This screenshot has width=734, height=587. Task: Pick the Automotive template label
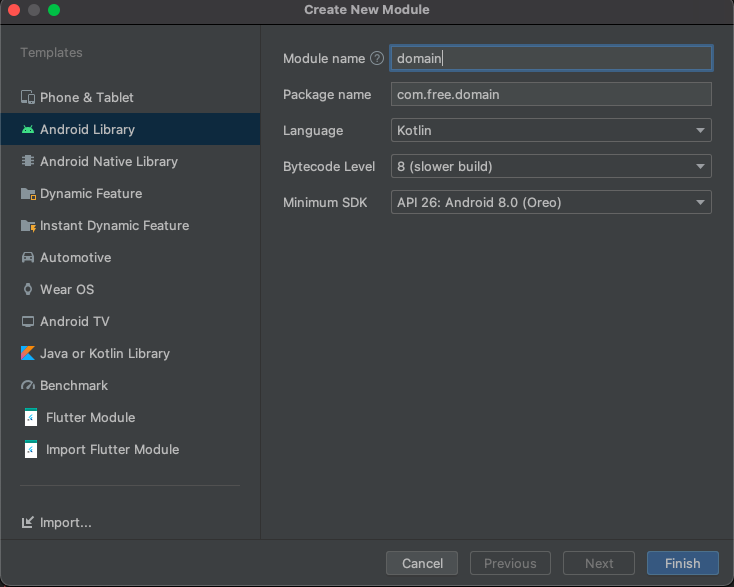tap(76, 257)
